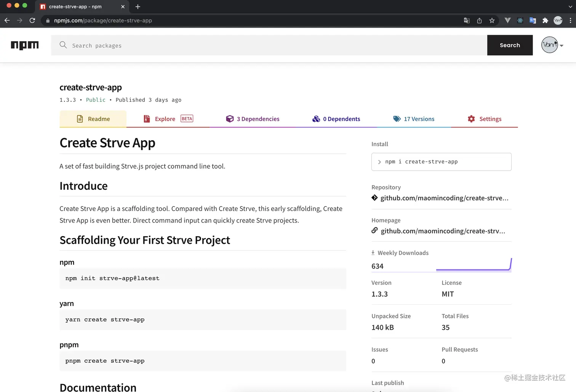Click the 1.3.3 value under Version
This screenshot has width=576, height=392.
tap(379, 294)
